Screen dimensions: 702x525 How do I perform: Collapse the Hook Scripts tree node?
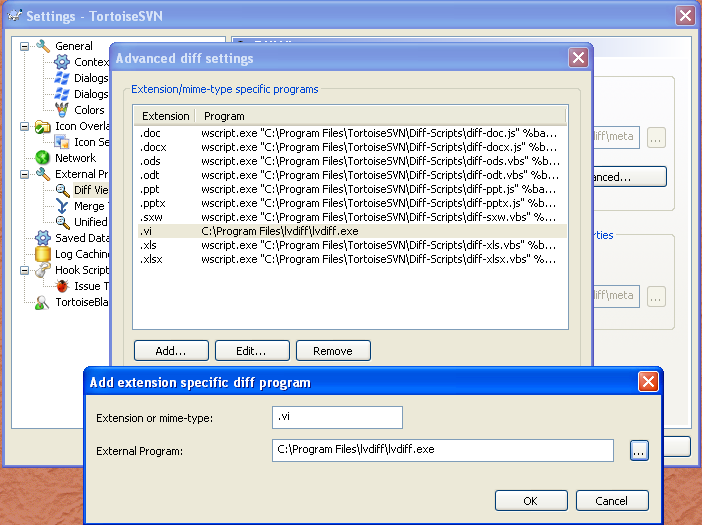pos(25,270)
